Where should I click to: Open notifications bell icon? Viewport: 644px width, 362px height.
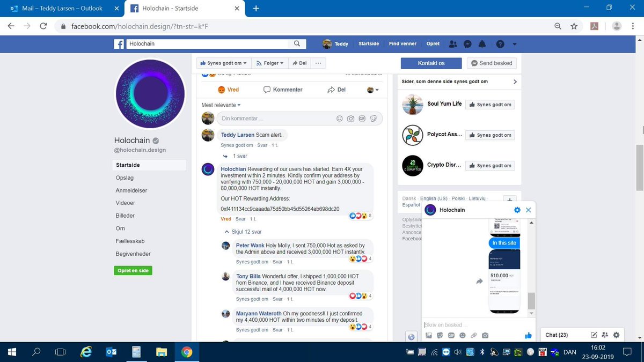pos(482,44)
